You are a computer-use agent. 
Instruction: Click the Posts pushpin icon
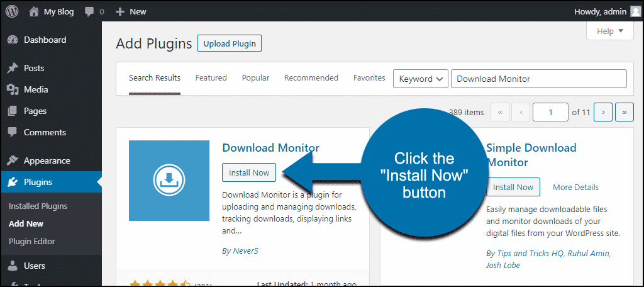(13, 68)
